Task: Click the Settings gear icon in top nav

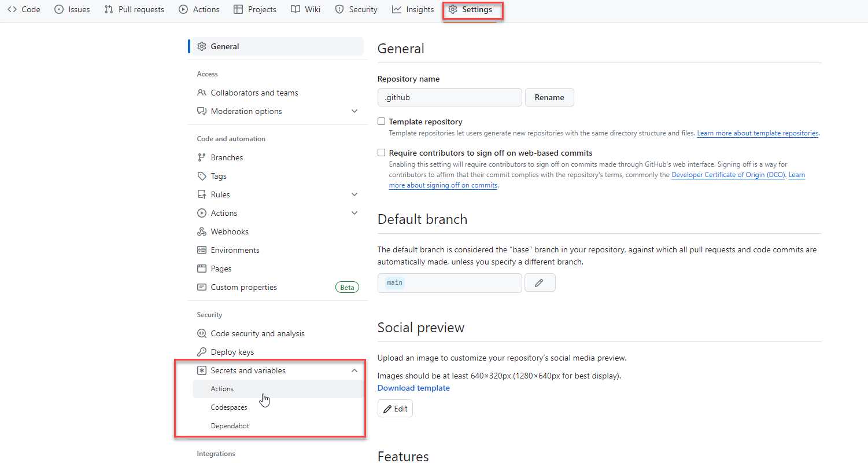Action: pos(453,9)
